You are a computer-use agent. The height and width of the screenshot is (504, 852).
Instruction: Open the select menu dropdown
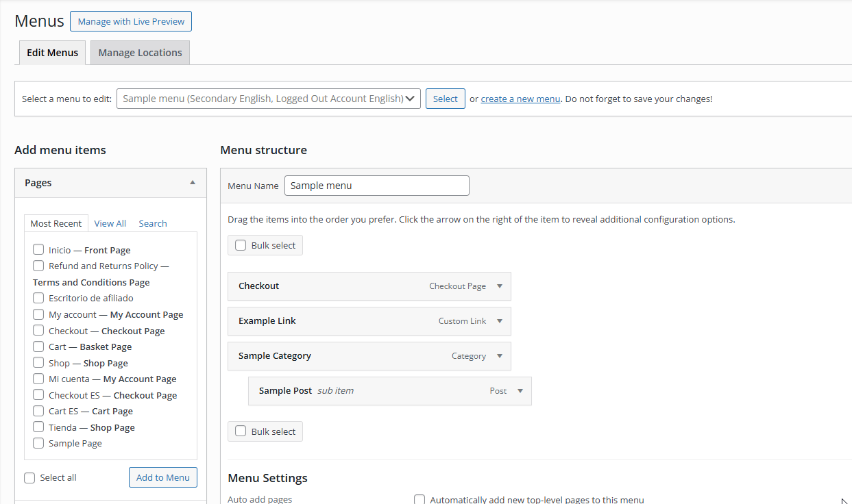coord(268,99)
